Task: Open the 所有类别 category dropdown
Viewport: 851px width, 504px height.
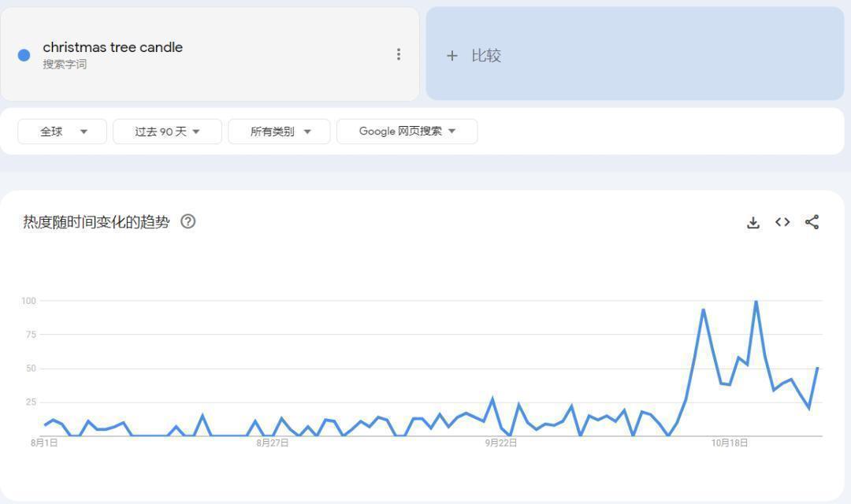Action: pos(279,132)
